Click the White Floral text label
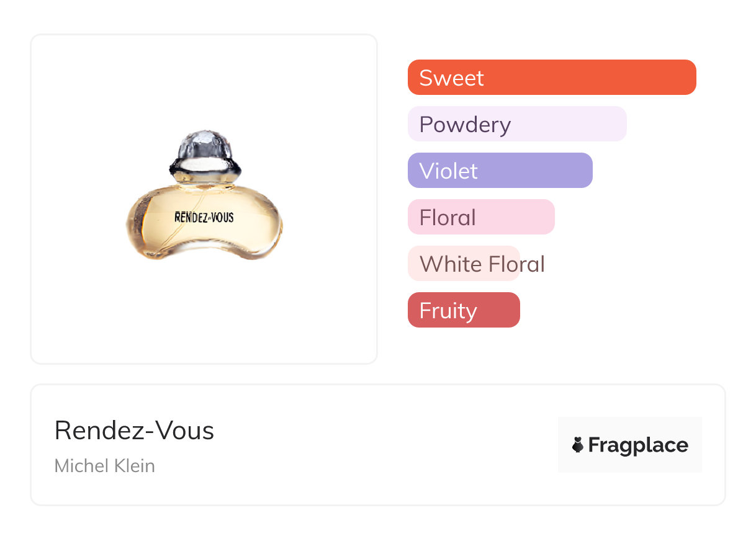 (x=482, y=264)
